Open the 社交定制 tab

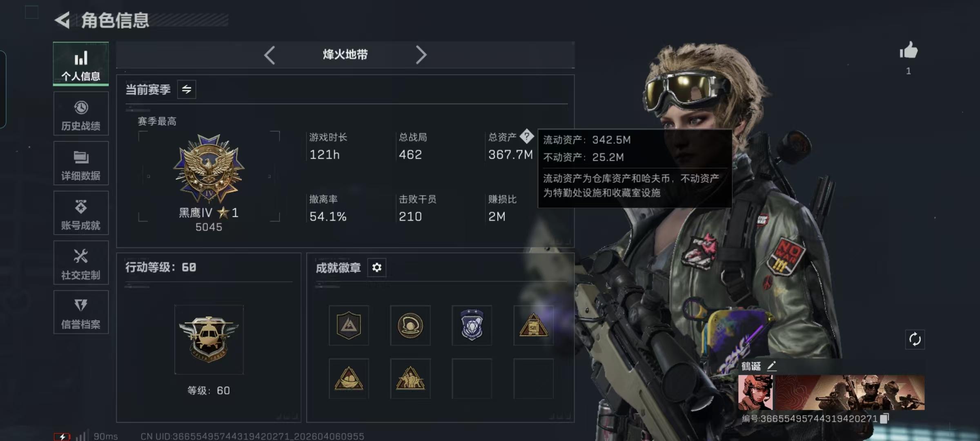81,263
